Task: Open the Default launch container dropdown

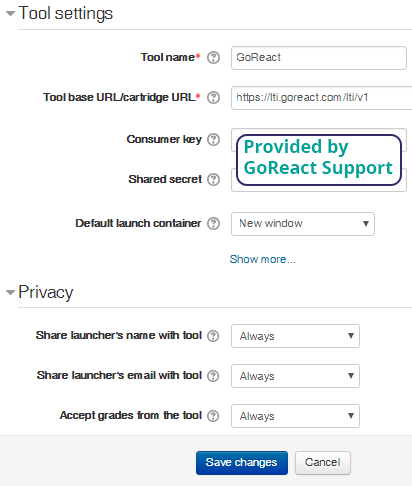Action: 303,224
